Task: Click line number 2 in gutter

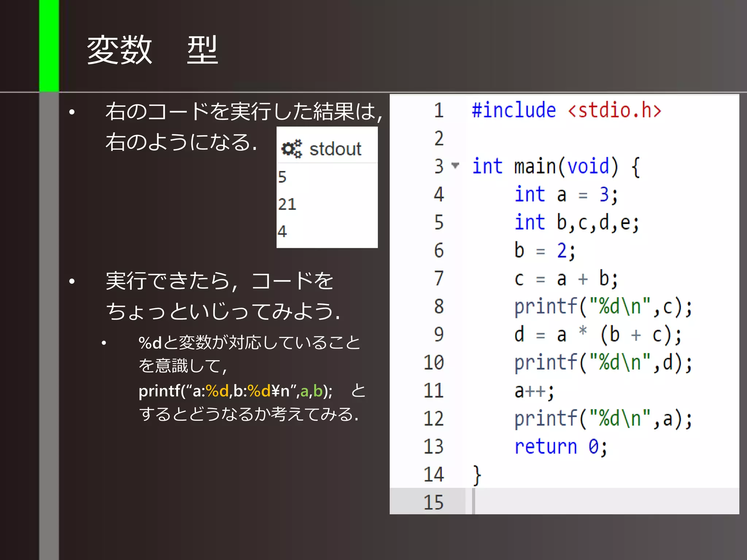Action: click(x=439, y=138)
